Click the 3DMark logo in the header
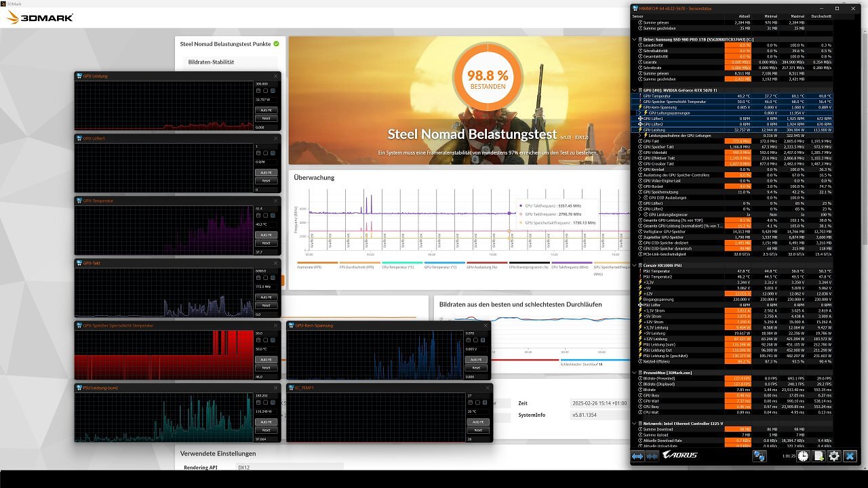 coord(39,17)
